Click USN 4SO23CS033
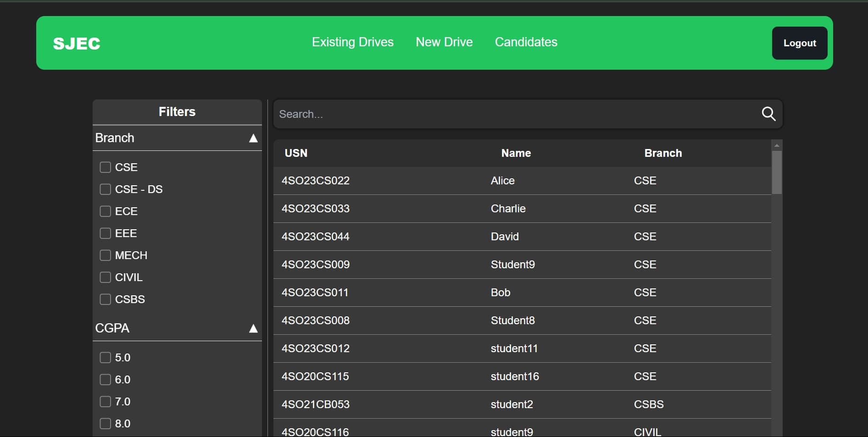 pyautogui.click(x=316, y=209)
